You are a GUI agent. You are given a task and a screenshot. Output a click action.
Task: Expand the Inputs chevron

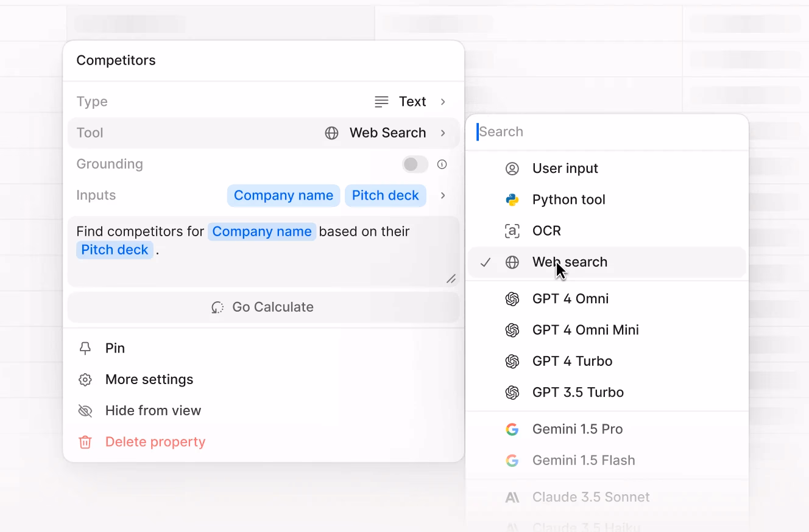[x=443, y=195]
